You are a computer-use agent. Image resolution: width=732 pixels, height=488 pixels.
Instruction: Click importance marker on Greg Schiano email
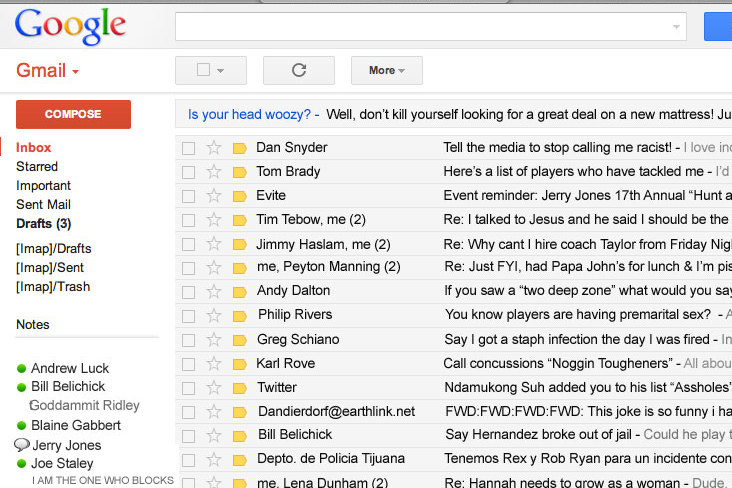point(239,340)
